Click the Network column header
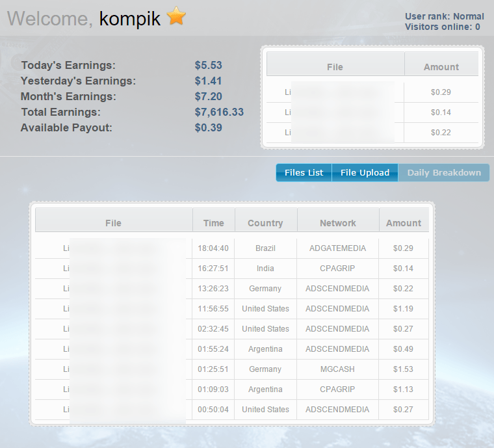Screen dimensions: 494x448 click(337, 223)
